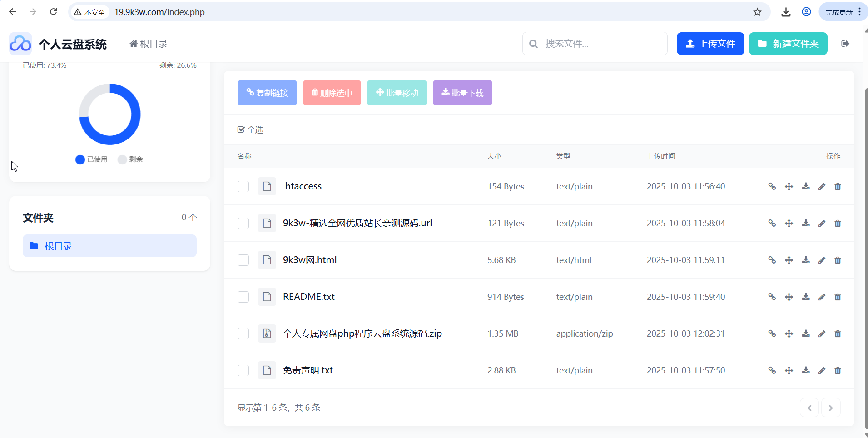This screenshot has height=438, width=868.
Task: Open browser downloads icon
Action: (786, 12)
